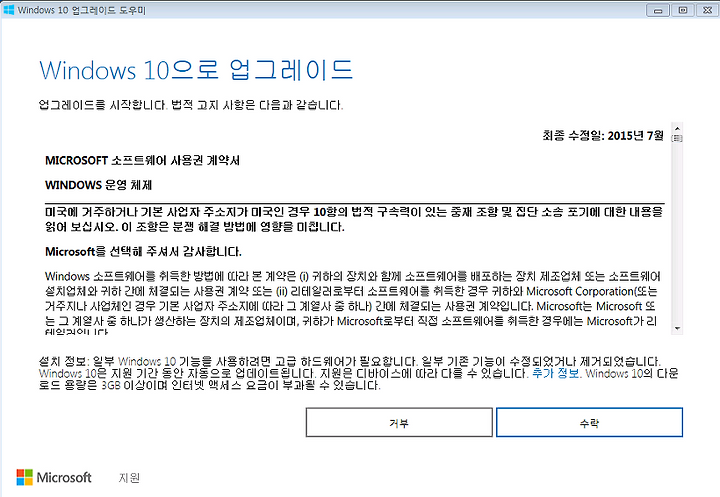Click the license scrollbar up arrow
This screenshot has height=497, width=720.
tap(677, 127)
